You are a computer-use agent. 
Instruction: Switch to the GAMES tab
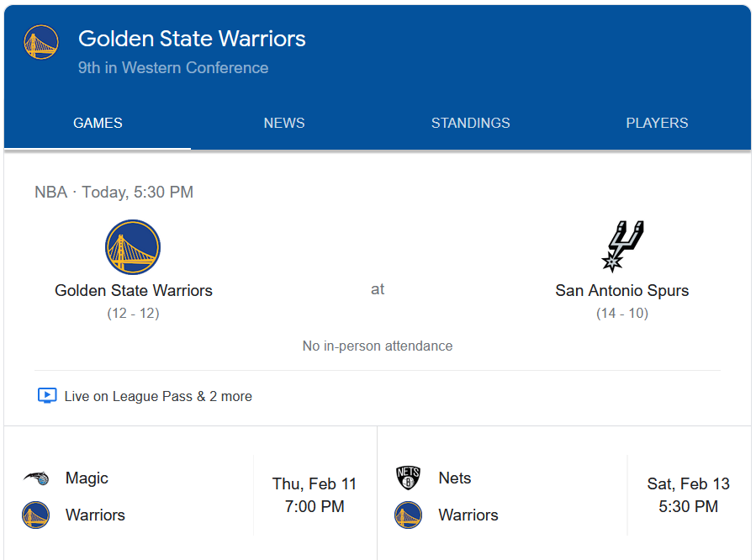tap(98, 123)
